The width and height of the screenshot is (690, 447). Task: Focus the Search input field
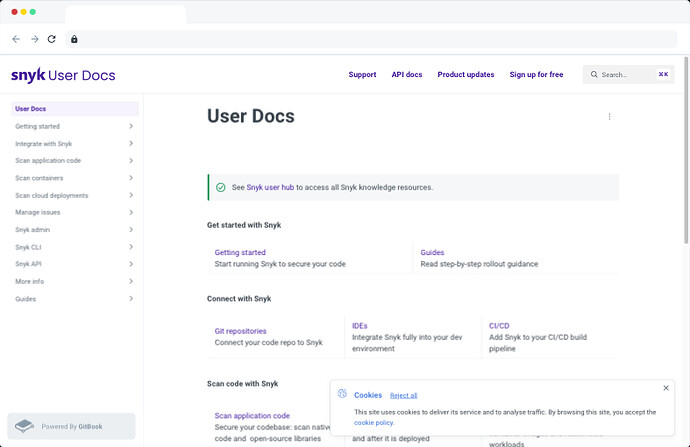(628, 75)
